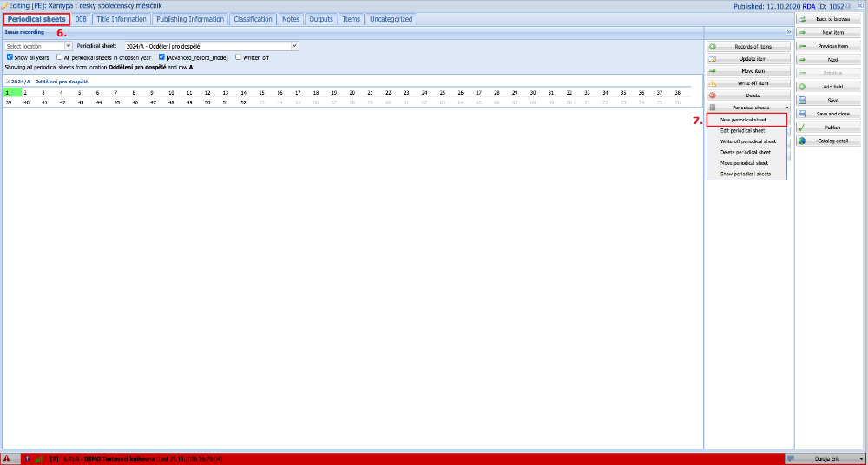Click the shield icon in status bar
Viewport: 868px width, 465px height.
point(28,459)
